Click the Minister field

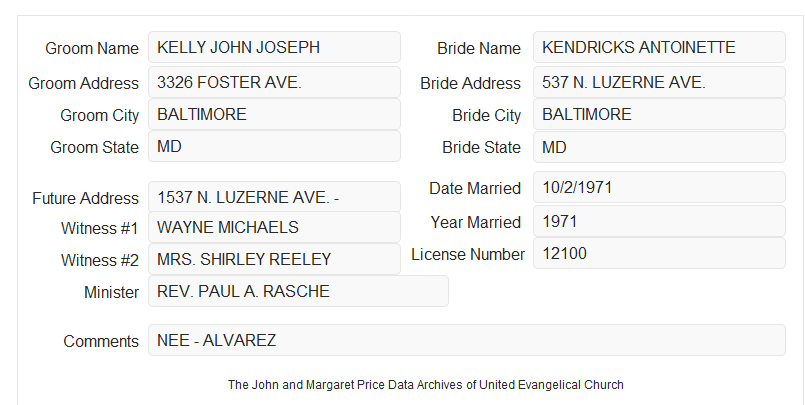(x=298, y=291)
